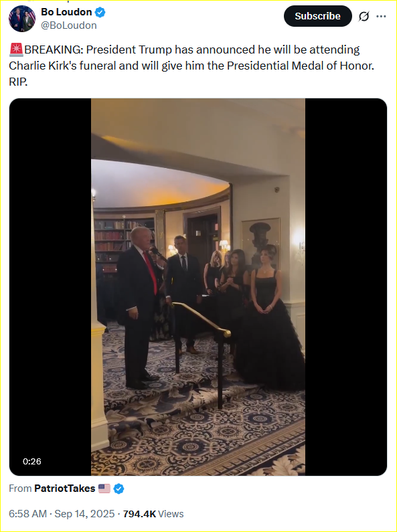This screenshot has height=532, width=397.
Task: Visit the @BoLoudon handle link
Action: click(69, 25)
